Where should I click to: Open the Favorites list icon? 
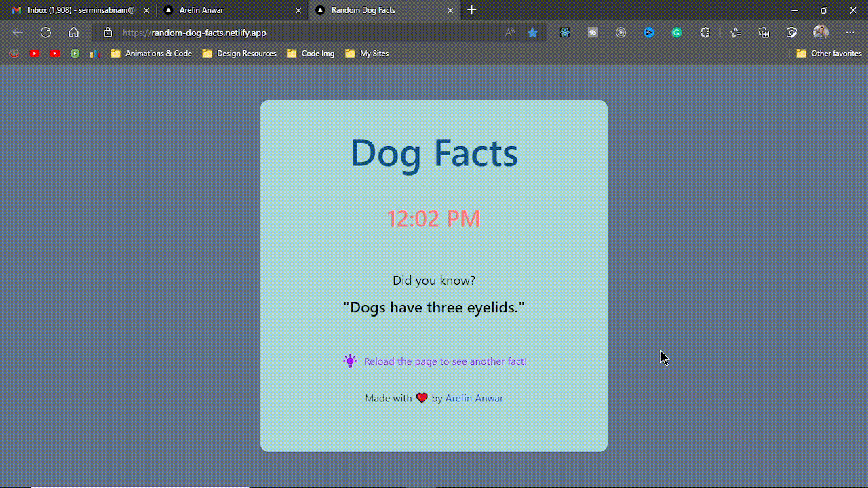click(x=736, y=33)
